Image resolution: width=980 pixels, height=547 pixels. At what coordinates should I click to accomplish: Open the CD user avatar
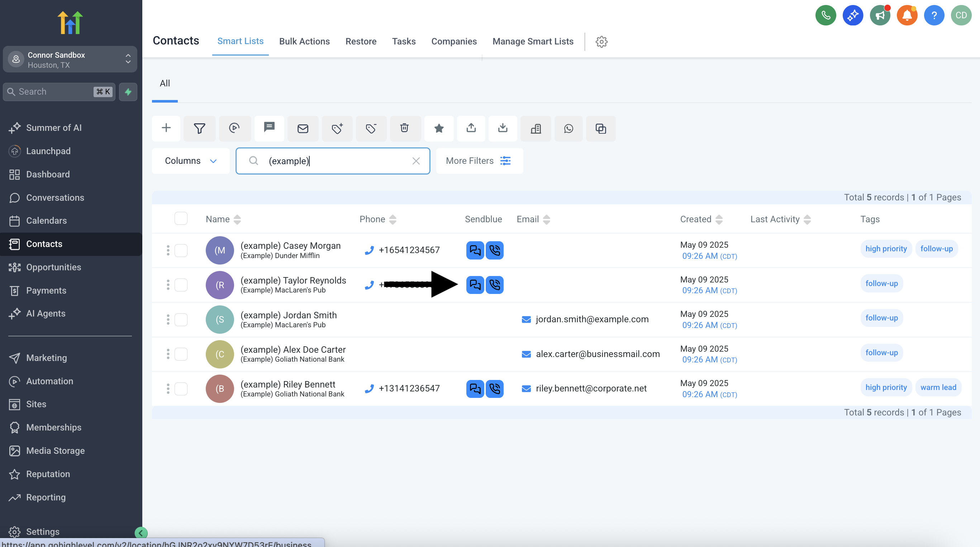pyautogui.click(x=961, y=15)
